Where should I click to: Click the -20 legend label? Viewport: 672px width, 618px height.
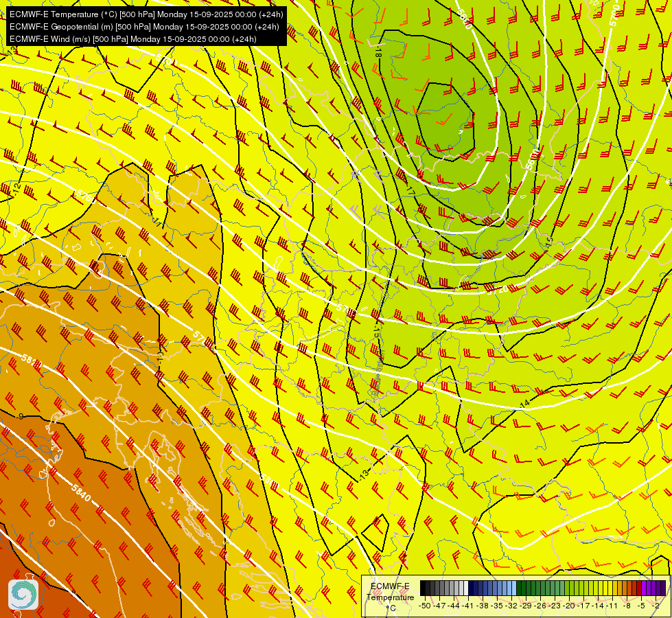click(x=569, y=606)
